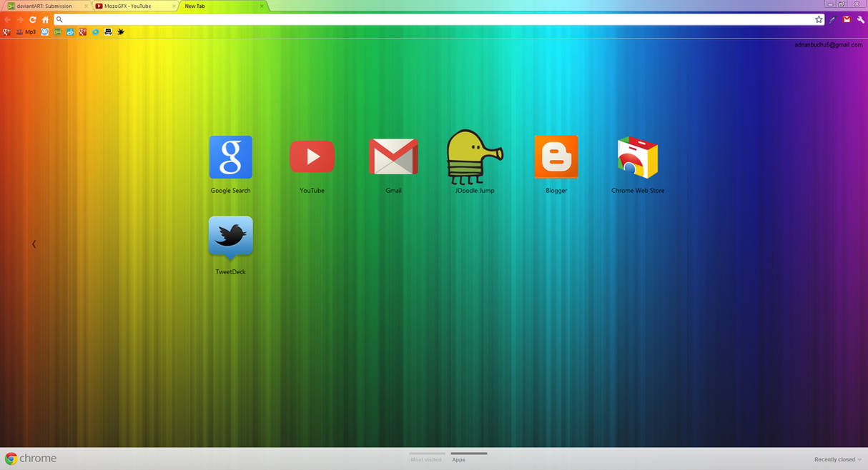Open the Google+ bookmark beside the Mp3 folder
The image size is (868, 470).
6,31
